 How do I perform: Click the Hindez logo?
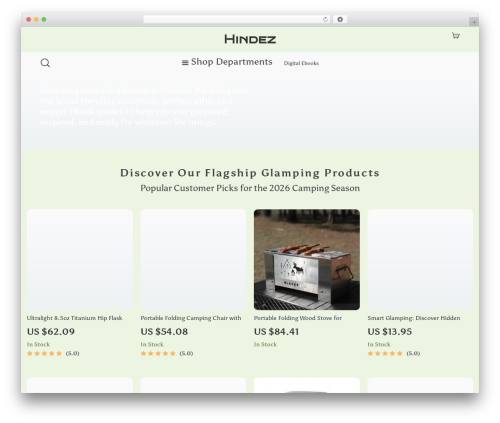tap(250, 39)
